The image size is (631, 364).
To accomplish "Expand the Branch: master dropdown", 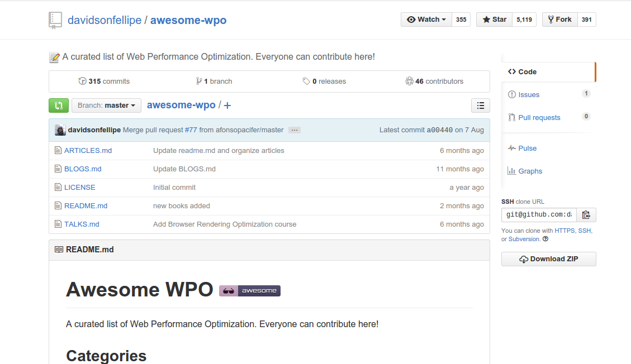I will (x=106, y=106).
